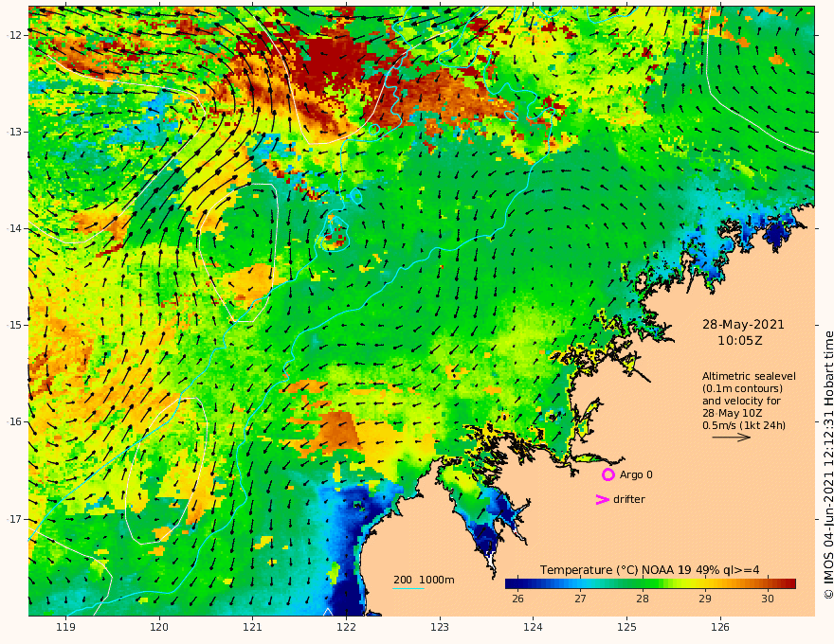The image size is (834, 644).
Task: Click the latitude axis label -12
Action: (14, 35)
